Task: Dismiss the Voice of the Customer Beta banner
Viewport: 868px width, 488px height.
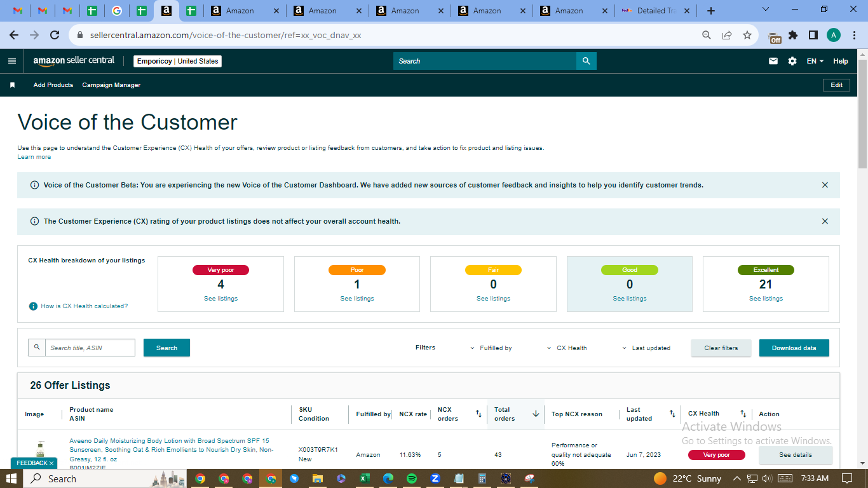Action: coord(825,185)
